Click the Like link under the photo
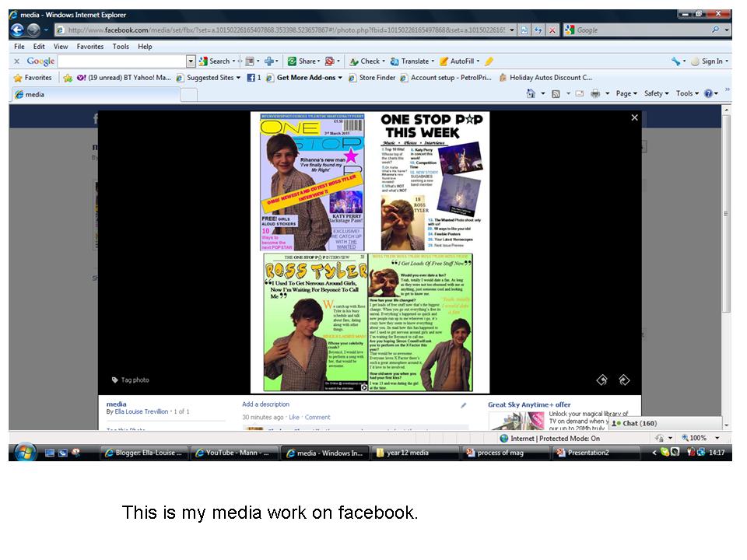 pos(294,417)
